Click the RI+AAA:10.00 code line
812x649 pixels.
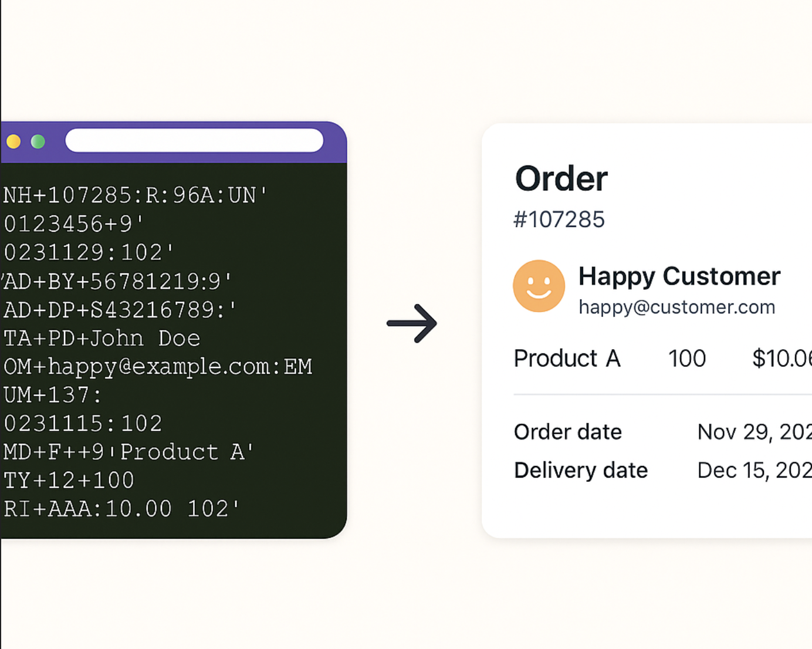pos(122,509)
